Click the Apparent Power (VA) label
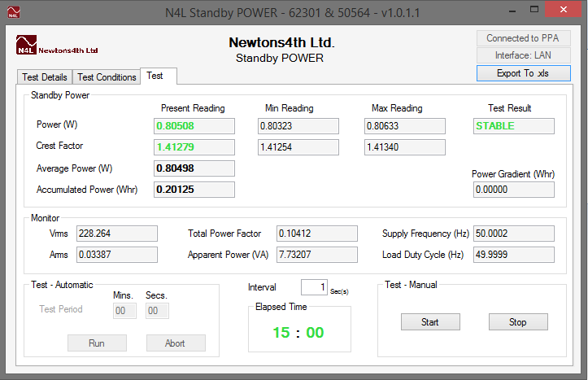This screenshot has width=588, height=380. pyautogui.click(x=228, y=255)
